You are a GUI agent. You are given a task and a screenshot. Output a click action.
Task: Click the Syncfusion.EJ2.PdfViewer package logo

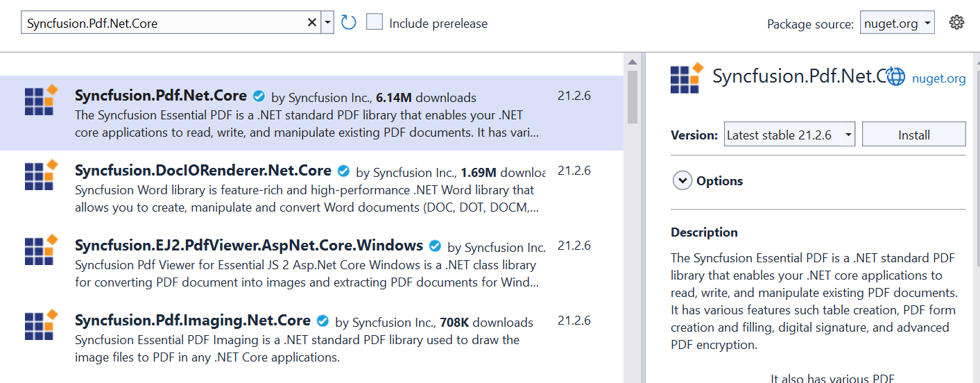[x=40, y=250]
